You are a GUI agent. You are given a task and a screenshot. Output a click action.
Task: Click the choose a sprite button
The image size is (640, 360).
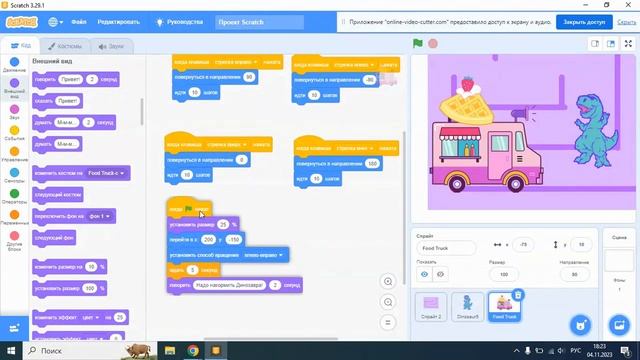(x=580, y=325)
